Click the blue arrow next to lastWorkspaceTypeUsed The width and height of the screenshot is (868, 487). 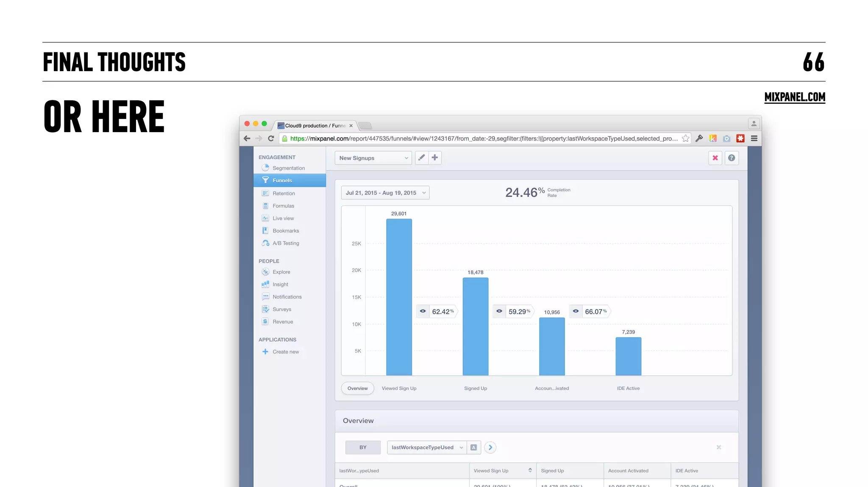[x=490, y=448]
